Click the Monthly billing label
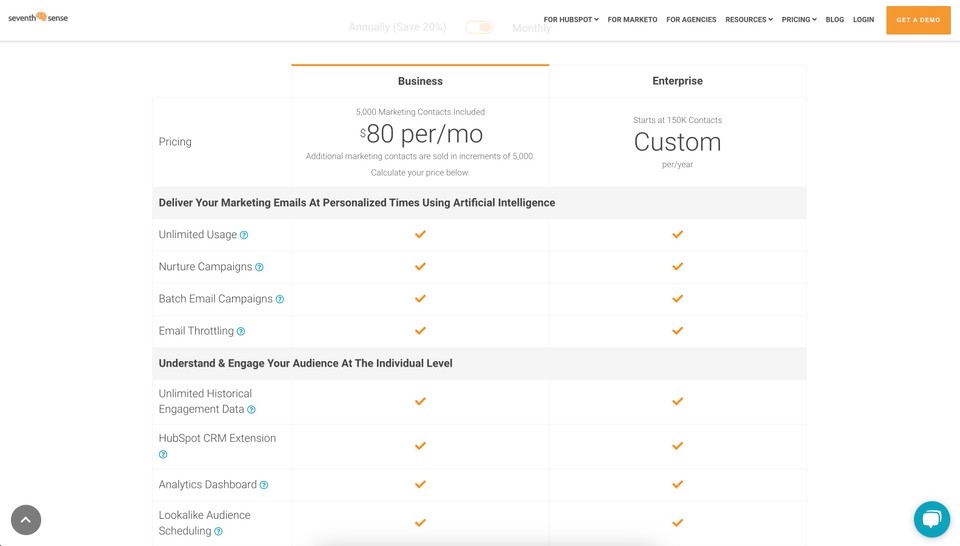This screenshot has width=960, height=546. click(531, 28)
